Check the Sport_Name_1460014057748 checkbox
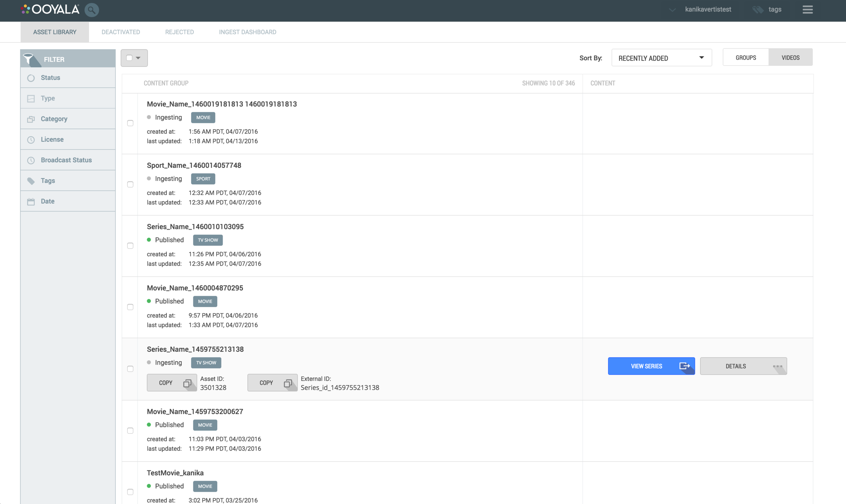Image resolution: width=846 pixels, height=504 pixels. (x=130, y=185)
